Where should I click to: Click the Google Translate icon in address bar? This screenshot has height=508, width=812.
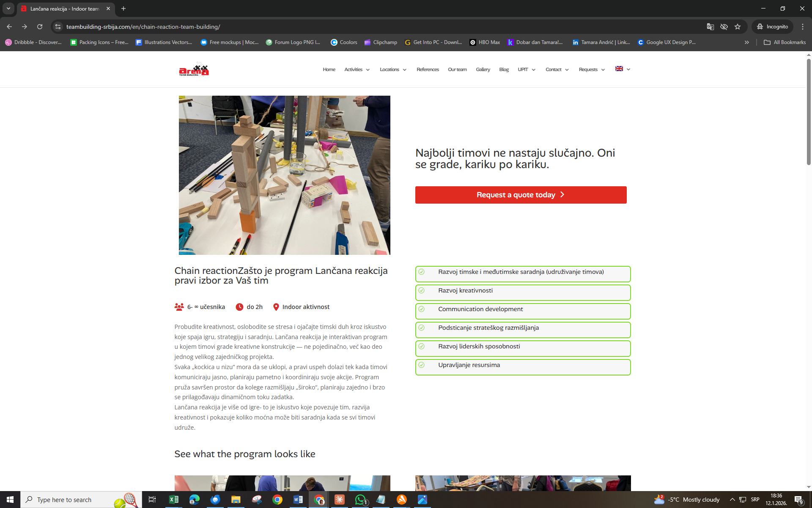[x=710, y=27]
